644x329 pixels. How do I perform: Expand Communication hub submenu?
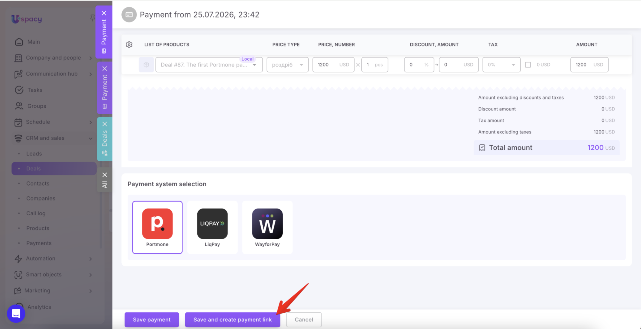[90, 74]
